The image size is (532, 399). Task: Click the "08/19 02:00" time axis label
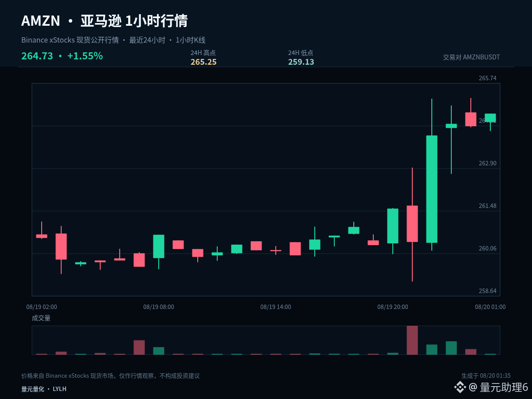tap(42, 307)
